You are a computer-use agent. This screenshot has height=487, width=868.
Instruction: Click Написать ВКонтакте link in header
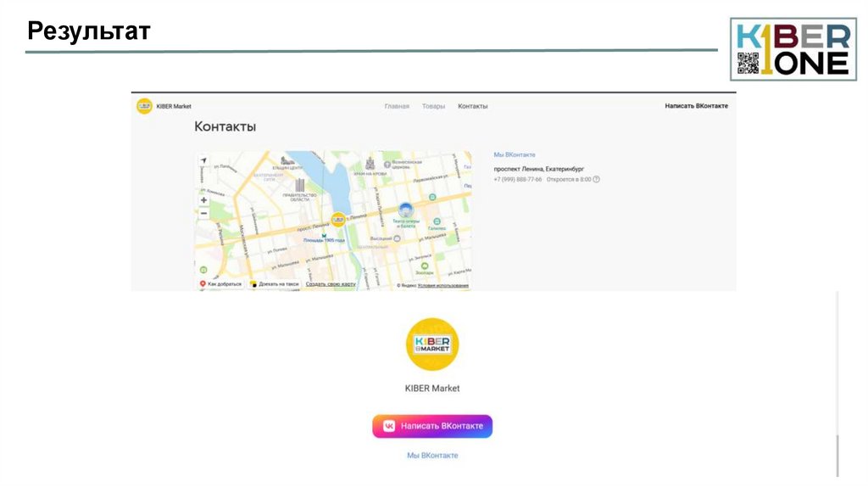click(x=697, y=106)
